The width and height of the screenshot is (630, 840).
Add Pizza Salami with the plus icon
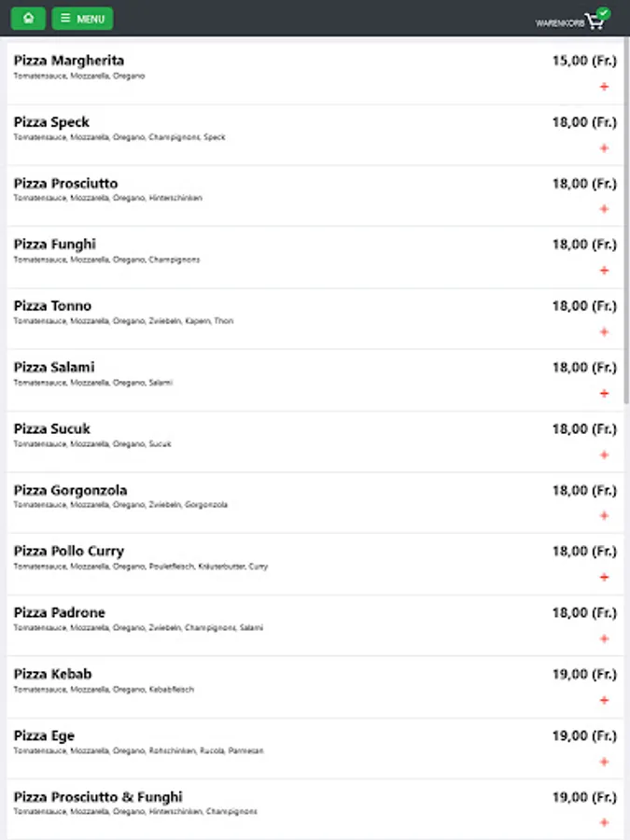point(604,393)
